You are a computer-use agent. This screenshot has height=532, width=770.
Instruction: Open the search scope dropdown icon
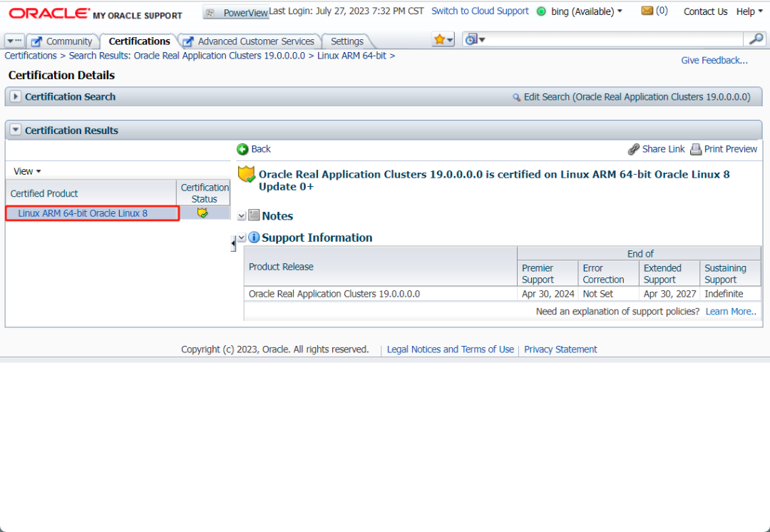tap(474, 40)
